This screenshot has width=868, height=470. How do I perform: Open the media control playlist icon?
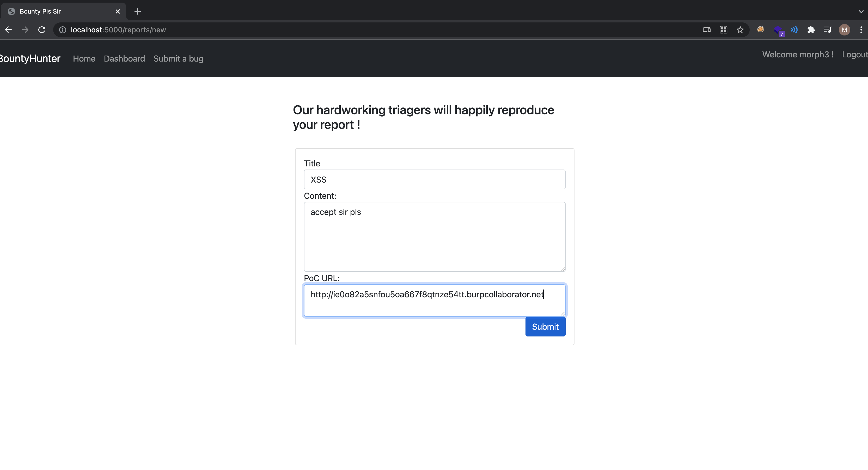coord(828,30)
